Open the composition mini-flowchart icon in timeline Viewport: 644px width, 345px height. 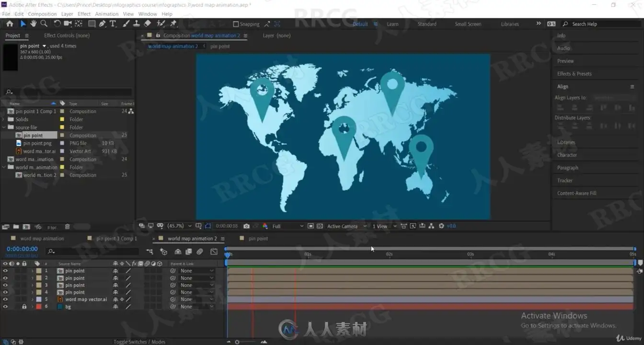(x=150, y=252)
